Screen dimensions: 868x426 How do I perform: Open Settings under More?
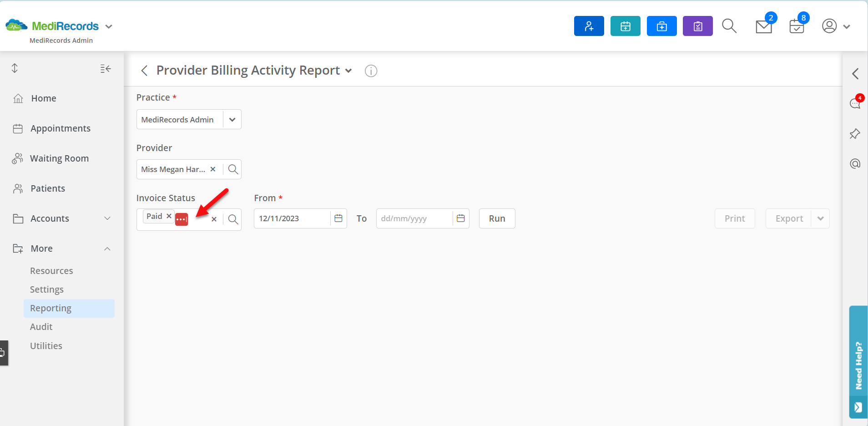46,289
